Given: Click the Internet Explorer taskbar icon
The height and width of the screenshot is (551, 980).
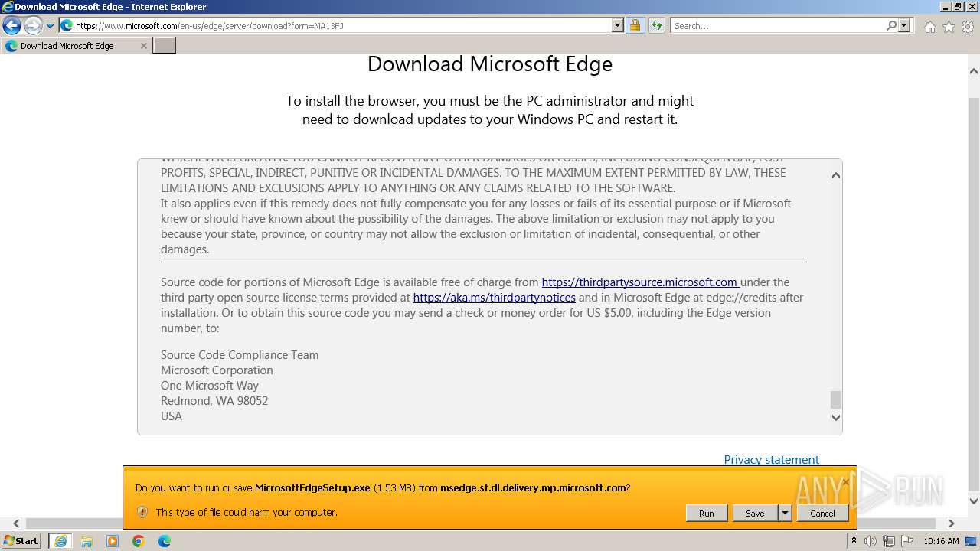Looking at the screenshot, I should (60, 541).
